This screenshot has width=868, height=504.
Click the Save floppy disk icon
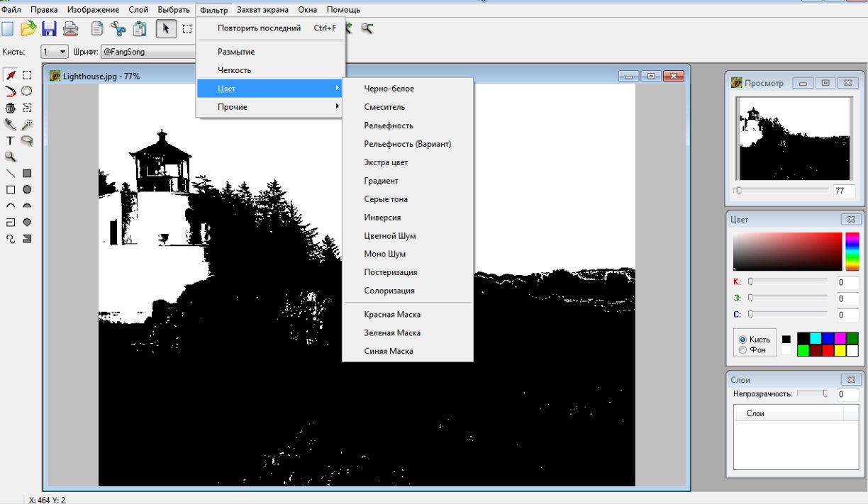click(x=49, y=29)
